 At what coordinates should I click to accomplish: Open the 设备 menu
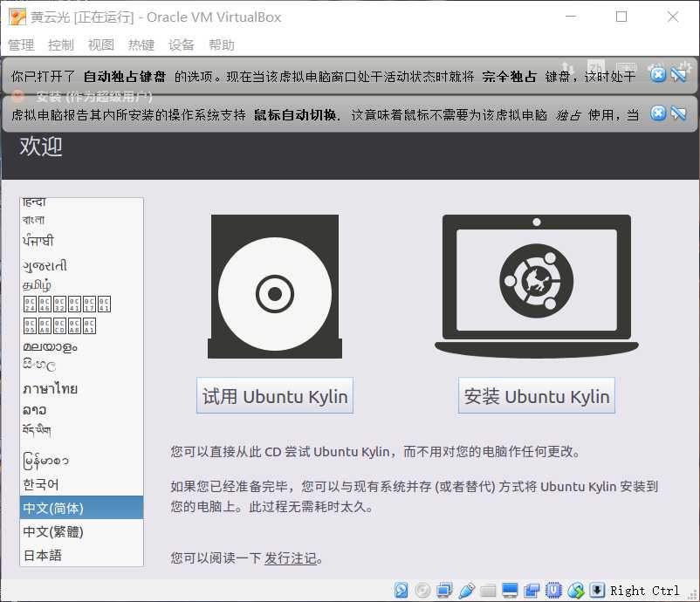[182, 45]
